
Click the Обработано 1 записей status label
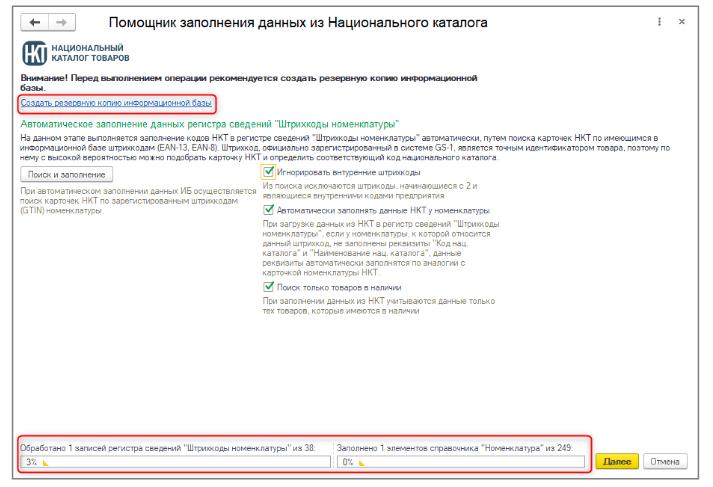pos(167,447)
